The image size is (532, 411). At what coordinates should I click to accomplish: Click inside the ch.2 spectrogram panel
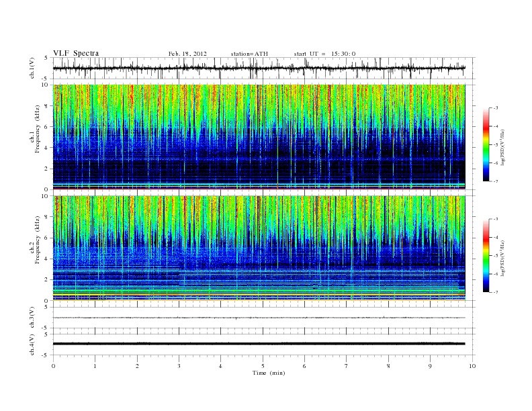[259, 248]
